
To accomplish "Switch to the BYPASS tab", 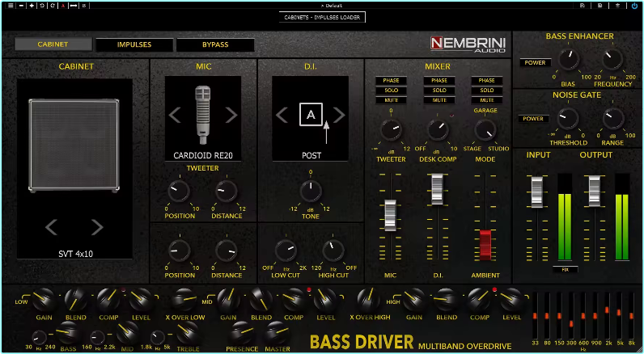I will tap(215, 44).
